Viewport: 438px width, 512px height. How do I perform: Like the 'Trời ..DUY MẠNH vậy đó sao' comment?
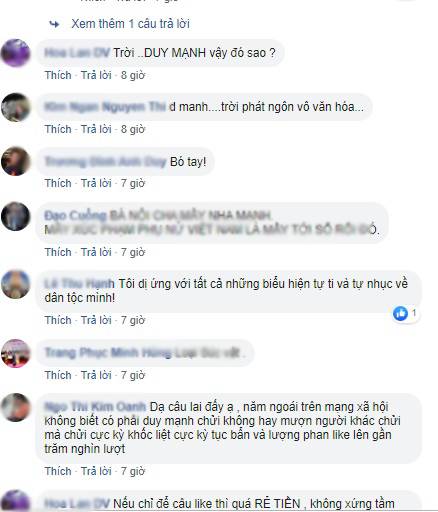pos(58,75)
